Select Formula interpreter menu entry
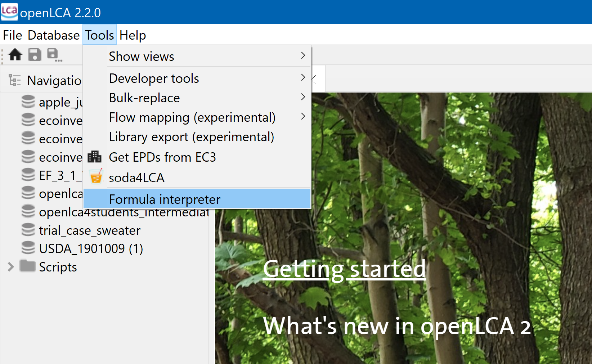Screen dimensions: 592x364 197,199
